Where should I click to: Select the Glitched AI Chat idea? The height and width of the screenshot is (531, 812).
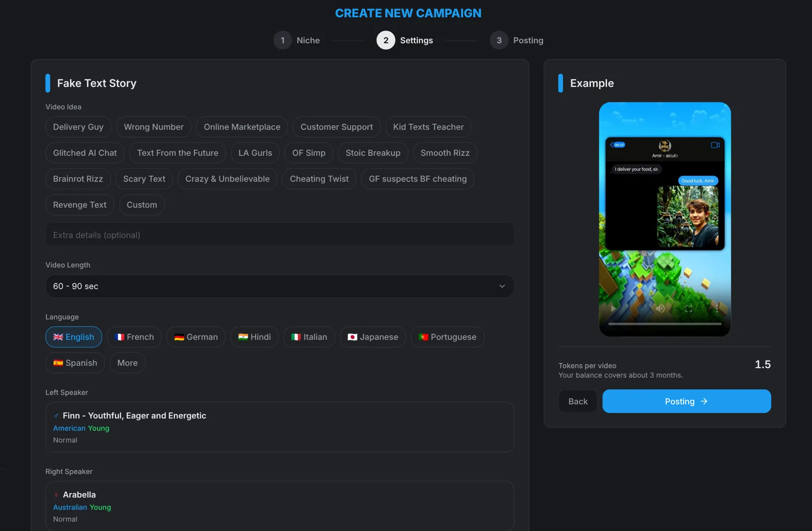tap(85, 153)
